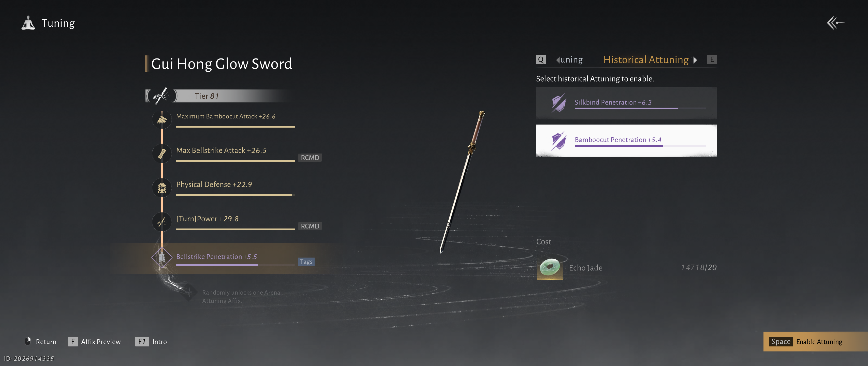Click the Bellstrike Penetration diamond icon

click(x=162, y=257)
